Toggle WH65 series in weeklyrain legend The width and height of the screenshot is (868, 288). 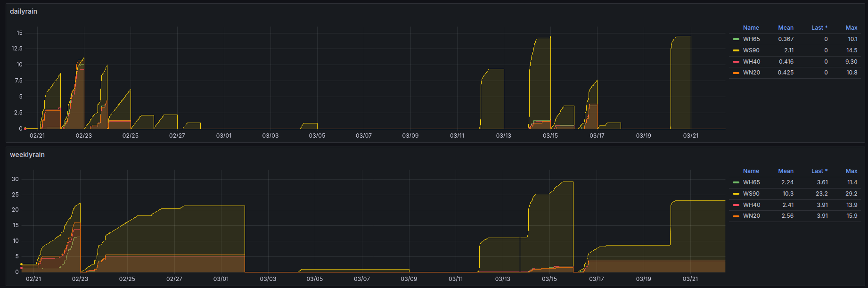click(751, 182)
